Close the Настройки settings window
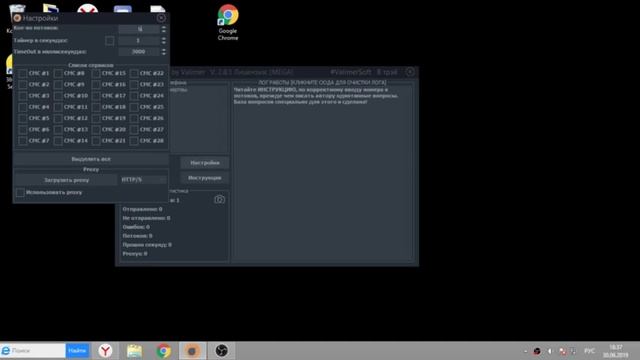The width and height of the screenshot is (640, 360). (161, 18)
